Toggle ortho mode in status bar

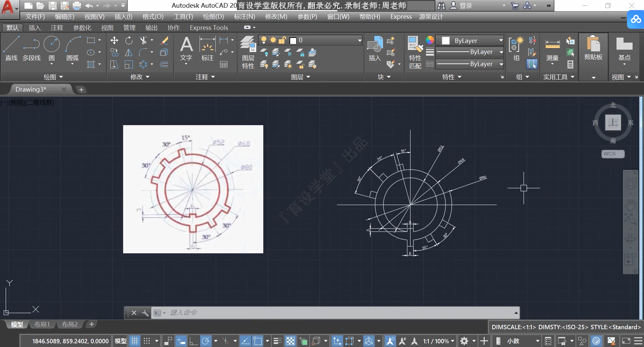point(193,341)
